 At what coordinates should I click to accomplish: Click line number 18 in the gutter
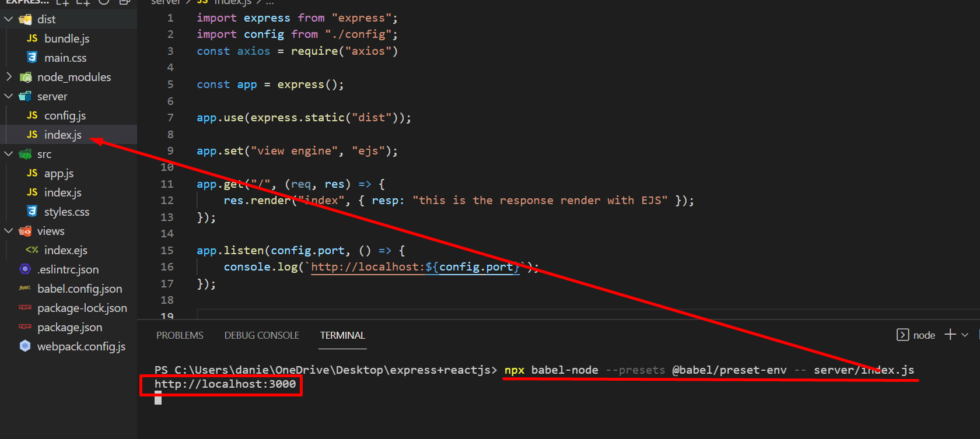tap(167, 300)
